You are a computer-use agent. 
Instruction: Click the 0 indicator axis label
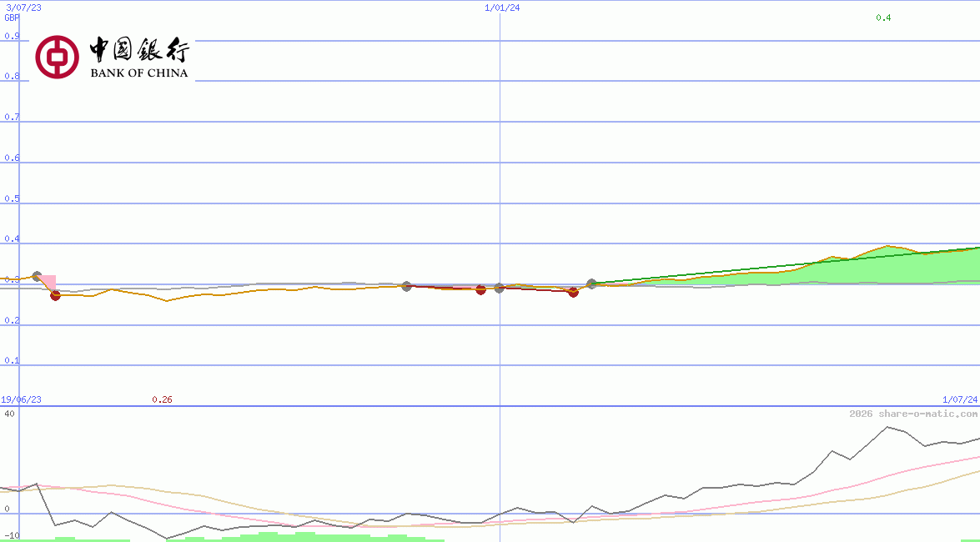pyautogui.click(x=7, y=509)
